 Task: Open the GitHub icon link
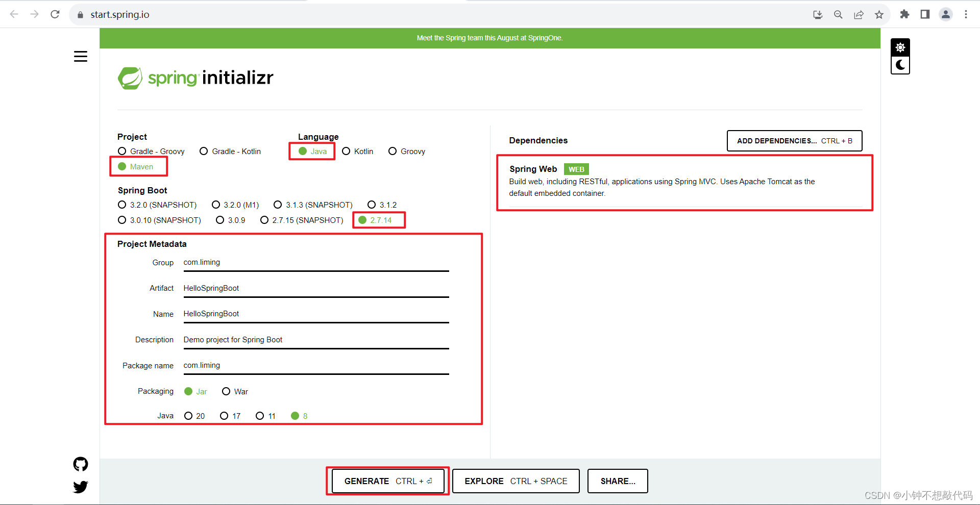pos(81,464)
